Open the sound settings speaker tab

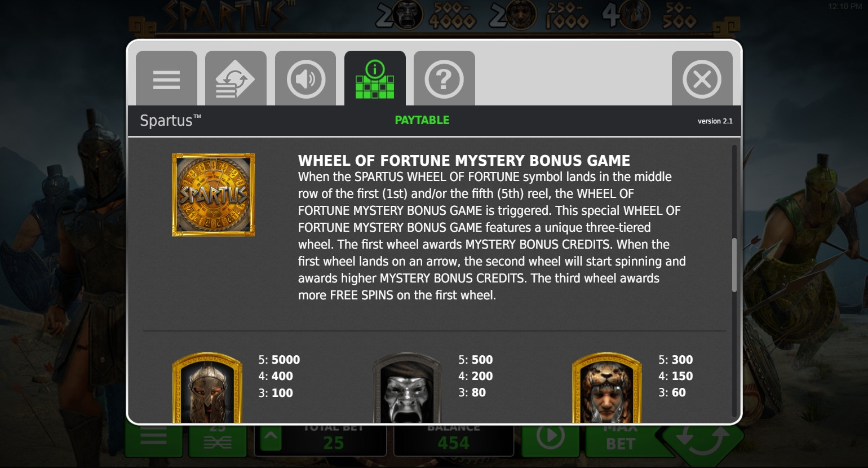[305, 78]
